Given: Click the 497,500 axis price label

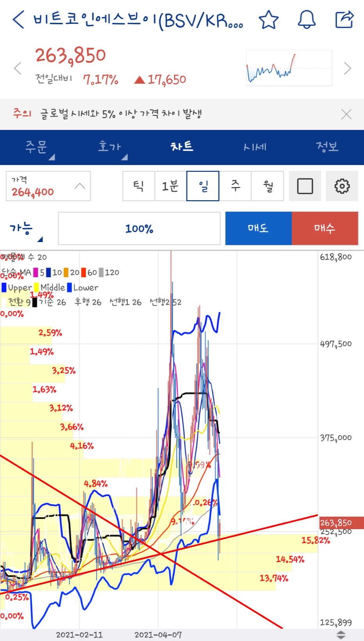Looking at the screenshot, I should 336,344.
